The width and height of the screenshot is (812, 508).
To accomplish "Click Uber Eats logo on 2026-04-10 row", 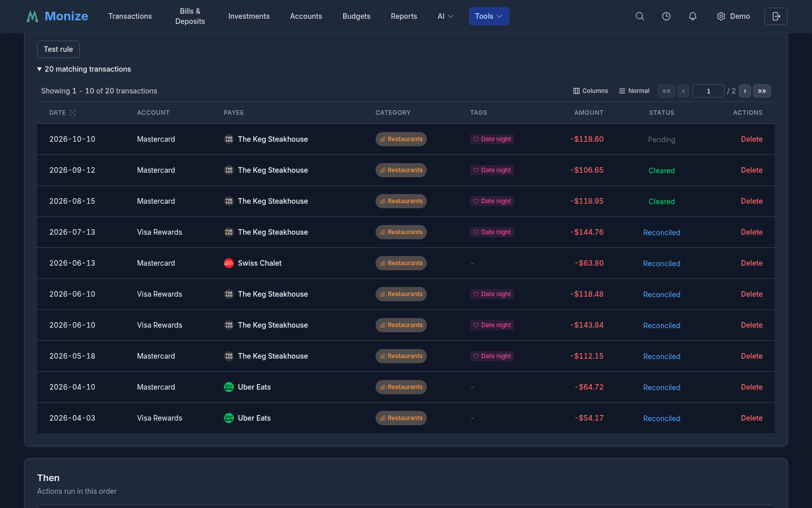I will coord(229,387).
